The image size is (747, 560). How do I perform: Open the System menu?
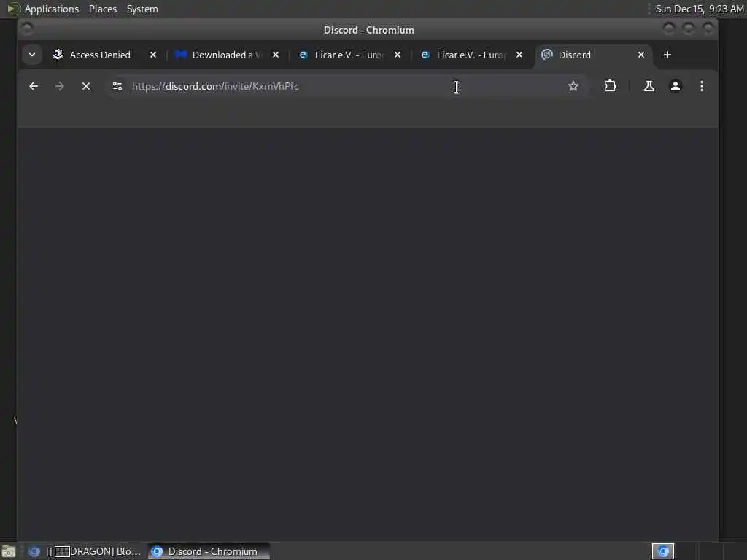[142, 9]
